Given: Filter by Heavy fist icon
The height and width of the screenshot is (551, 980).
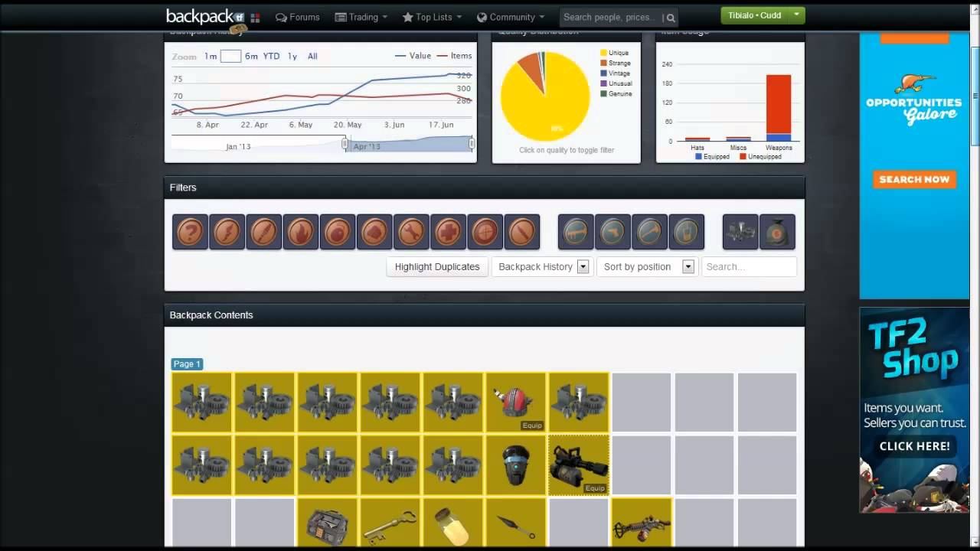Looking at the screenshot, I should (374, 232).
